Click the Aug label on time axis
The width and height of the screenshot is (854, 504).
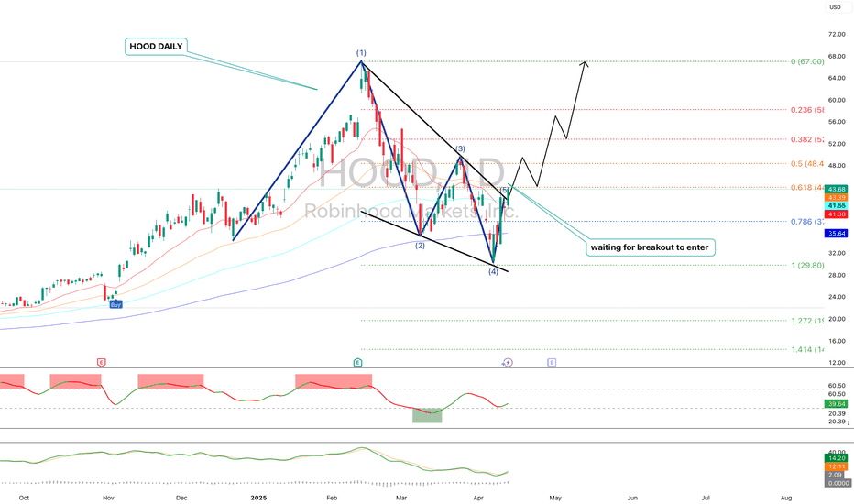click(786, 498)
